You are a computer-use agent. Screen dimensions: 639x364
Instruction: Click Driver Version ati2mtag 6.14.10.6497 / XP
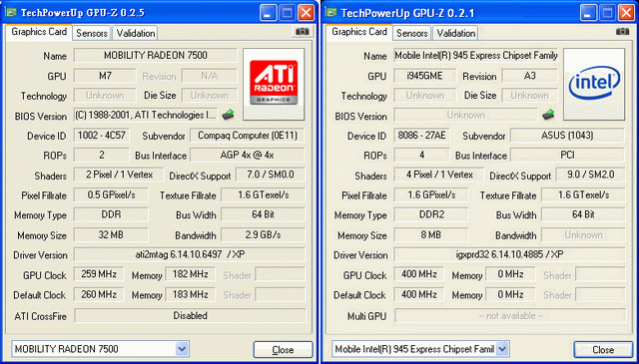(190, 254)
